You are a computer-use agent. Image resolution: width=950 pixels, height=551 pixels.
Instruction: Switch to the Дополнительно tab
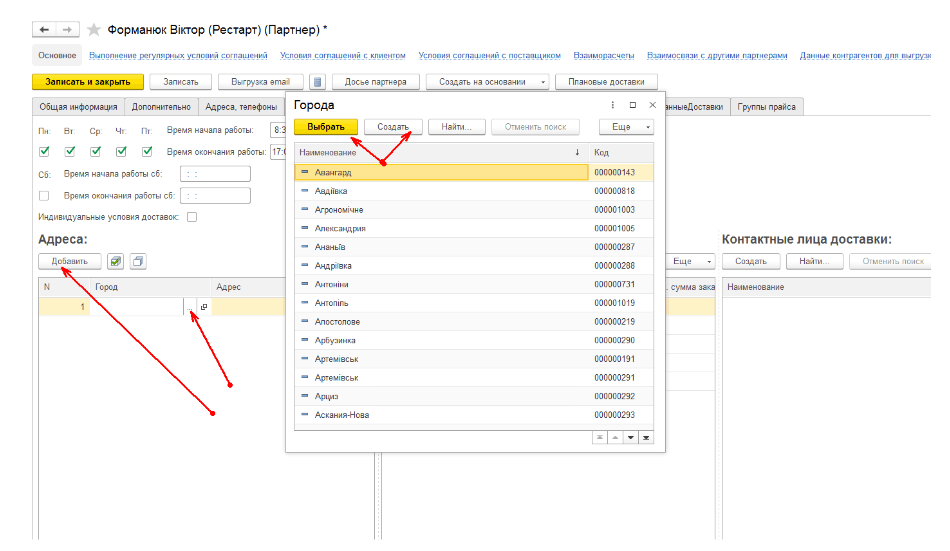click(x=161, y=107)
